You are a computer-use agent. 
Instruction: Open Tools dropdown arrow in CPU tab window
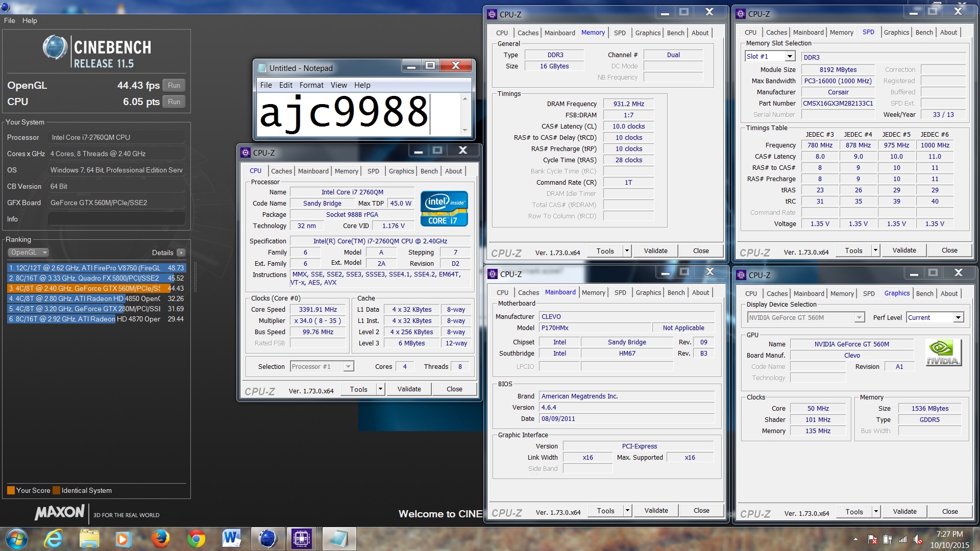[x=380, y=389]
